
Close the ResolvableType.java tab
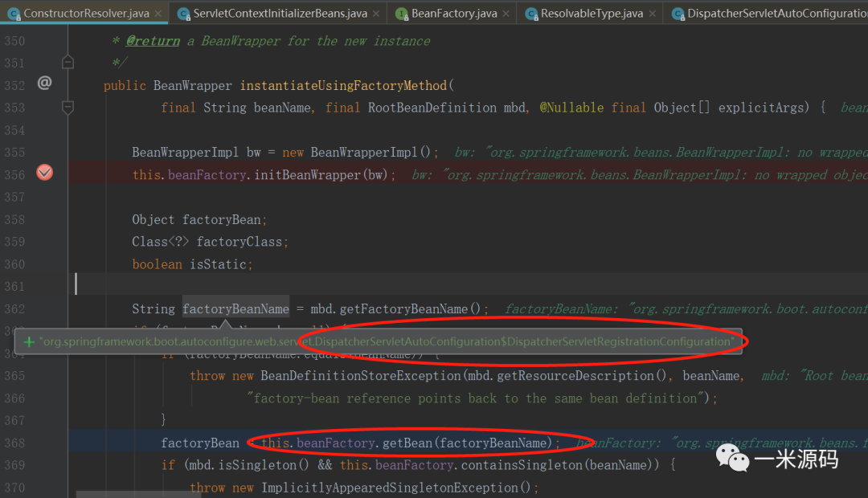(x=653, y=14)
